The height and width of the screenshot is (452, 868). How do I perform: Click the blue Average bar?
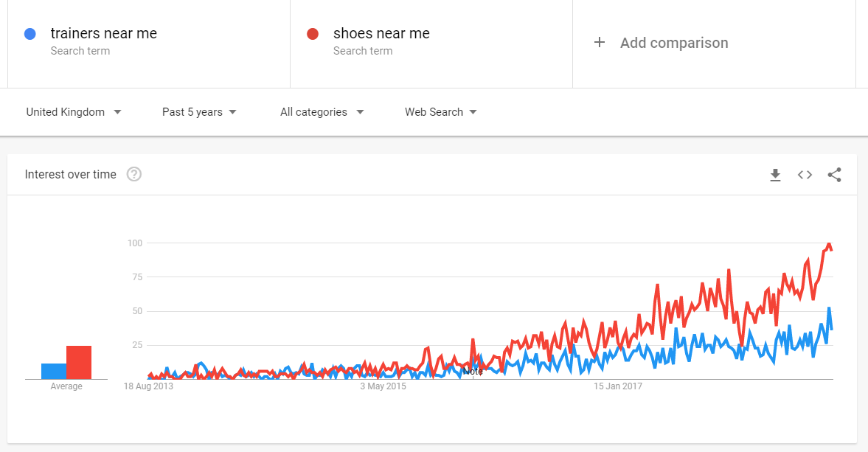coord(54,371)
